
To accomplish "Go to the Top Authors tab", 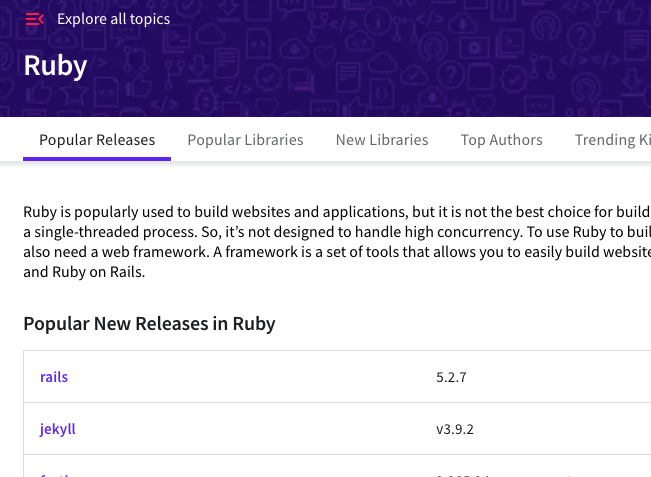I will point(501,140).
